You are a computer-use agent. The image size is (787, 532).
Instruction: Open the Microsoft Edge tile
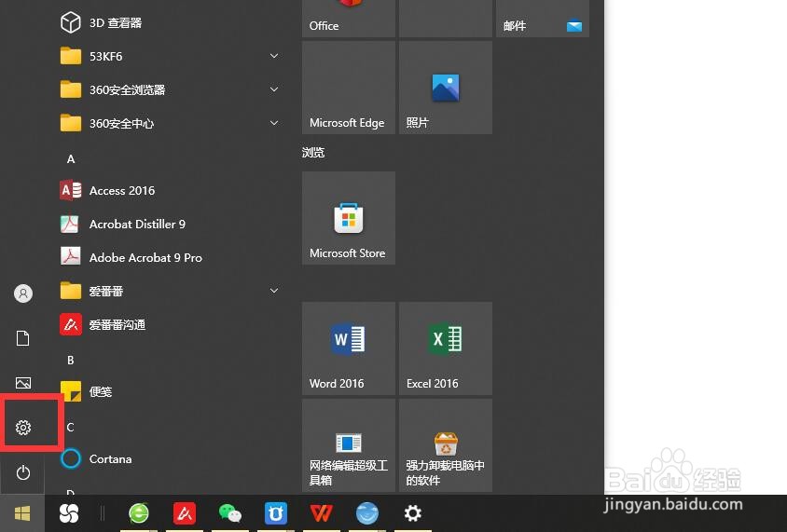point(349,88)
